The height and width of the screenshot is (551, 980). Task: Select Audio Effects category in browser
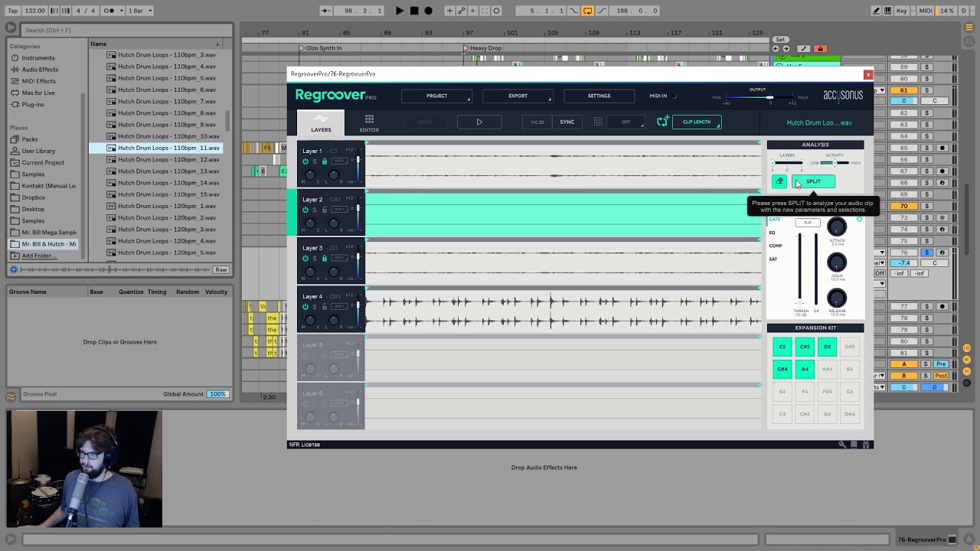click(40, 70)
